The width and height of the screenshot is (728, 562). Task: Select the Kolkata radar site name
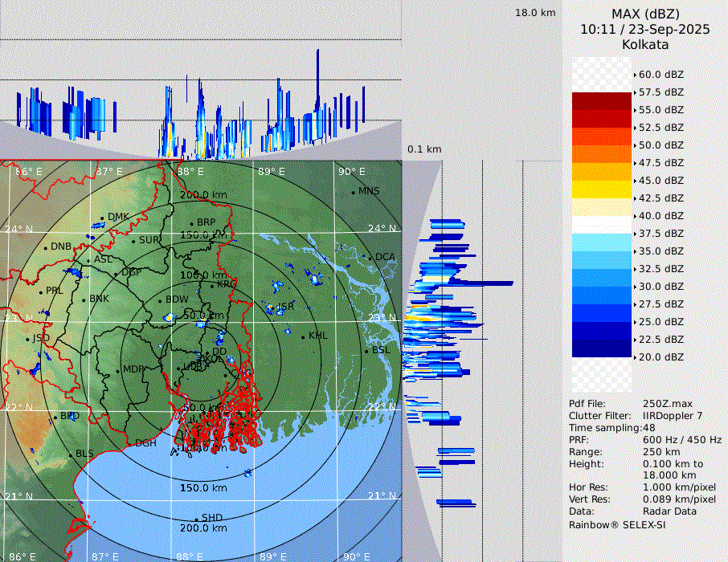(645, 44)
